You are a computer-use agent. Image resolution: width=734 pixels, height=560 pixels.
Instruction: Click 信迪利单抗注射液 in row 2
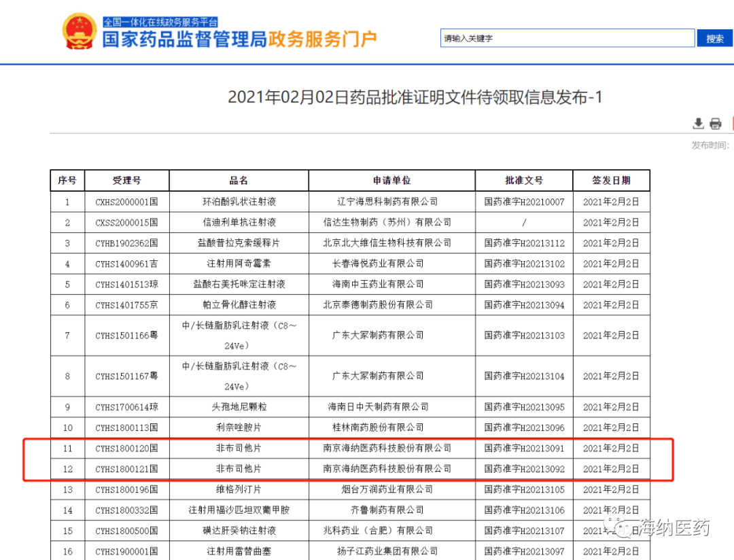coord(239,222)
